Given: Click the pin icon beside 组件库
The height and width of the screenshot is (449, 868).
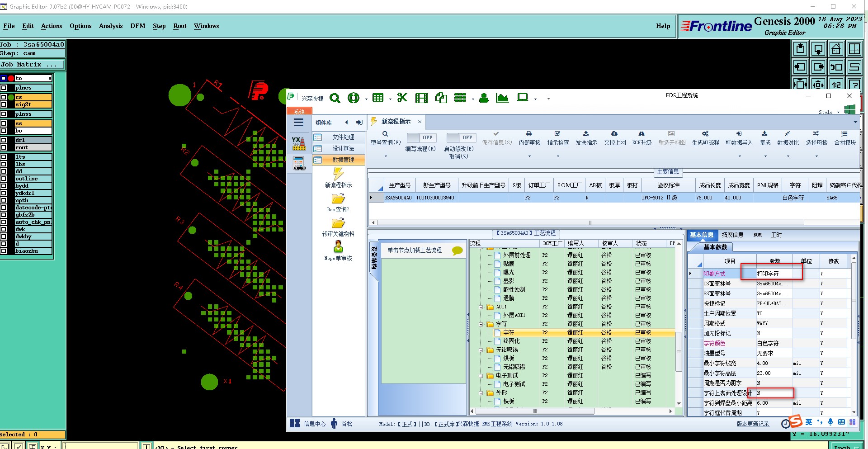Looking at the screenshot, I should [359, 123].
